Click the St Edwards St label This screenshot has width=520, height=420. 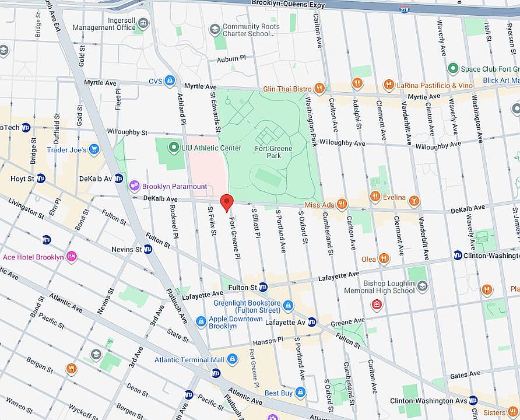click(215, 111)
